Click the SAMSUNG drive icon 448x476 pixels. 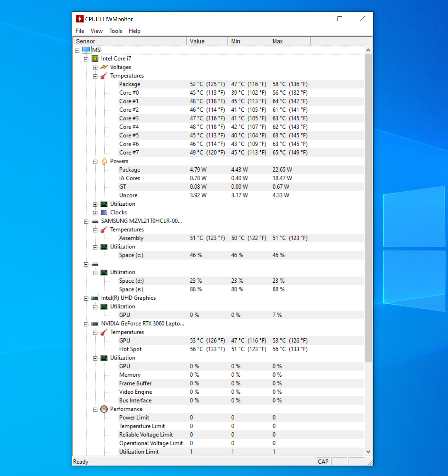95,221
